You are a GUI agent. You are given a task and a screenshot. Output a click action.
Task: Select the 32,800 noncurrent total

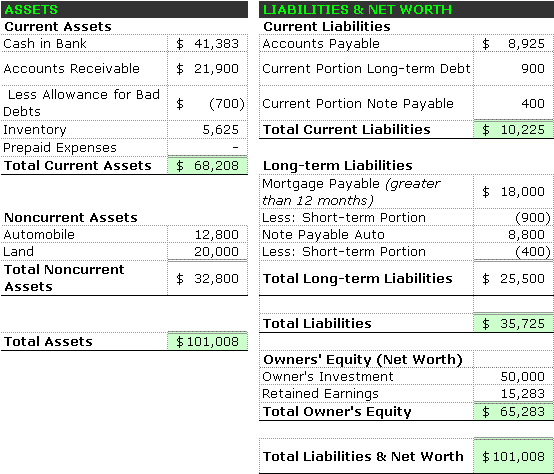pos(207,278)
